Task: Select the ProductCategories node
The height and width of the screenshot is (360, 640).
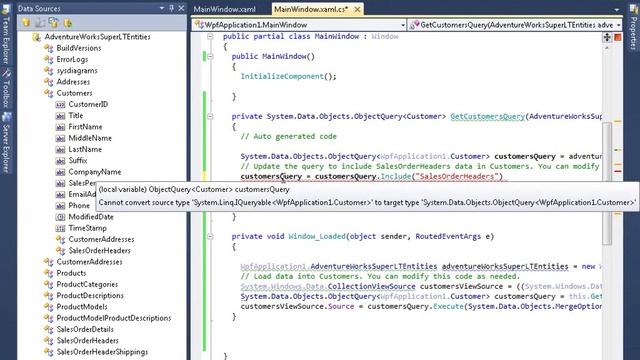Action: [x=87, y=284]
